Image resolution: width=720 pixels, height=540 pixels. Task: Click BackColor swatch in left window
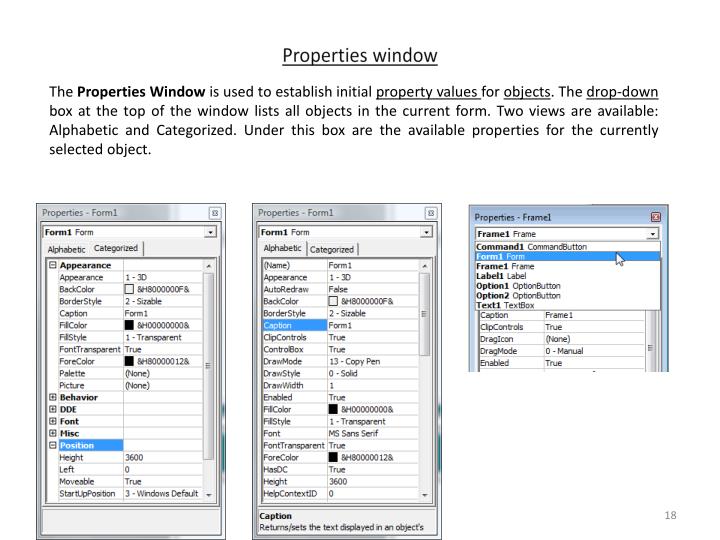[x=129, y=289]
